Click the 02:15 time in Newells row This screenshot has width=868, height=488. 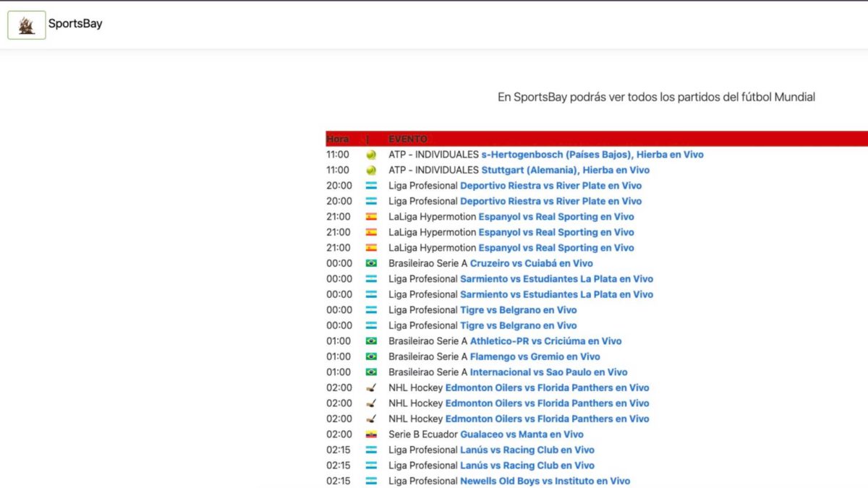coord(339,481)
